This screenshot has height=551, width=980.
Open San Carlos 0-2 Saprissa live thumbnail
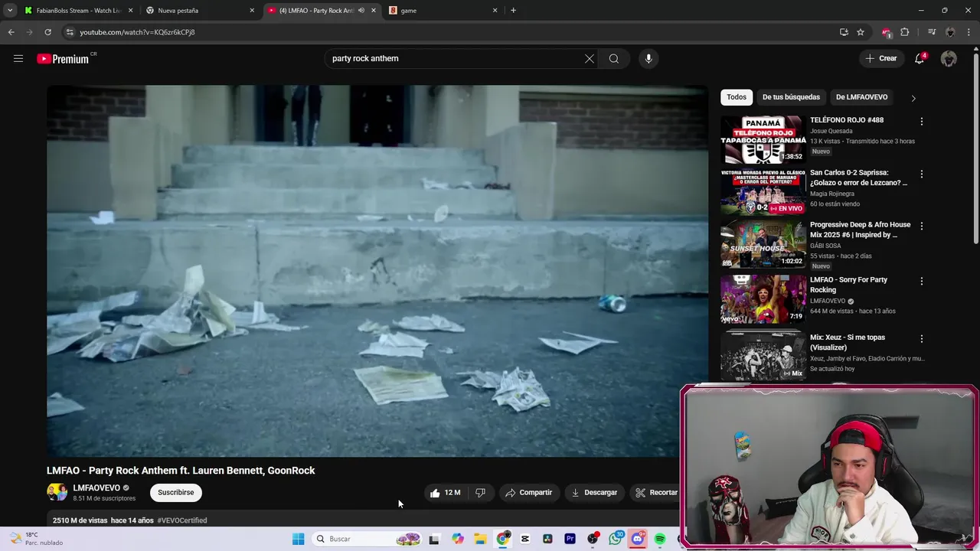763,192
